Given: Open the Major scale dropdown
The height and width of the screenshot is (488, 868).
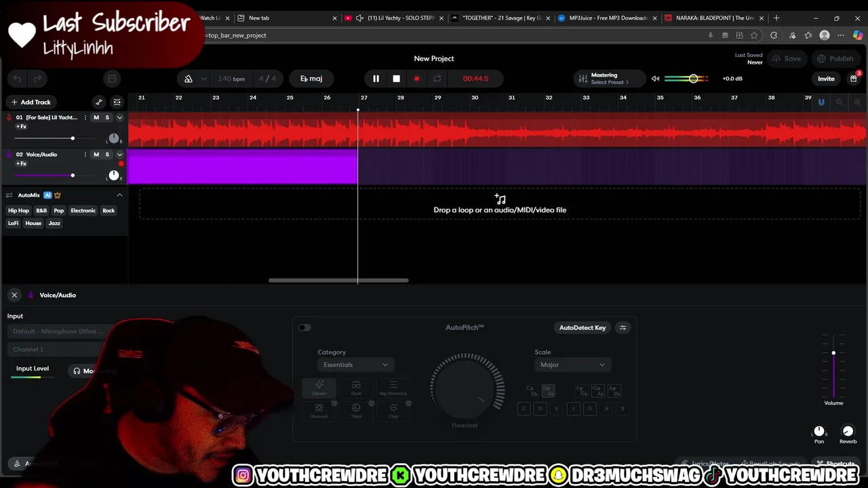Looking at the screenshot, I should (572, 365).
